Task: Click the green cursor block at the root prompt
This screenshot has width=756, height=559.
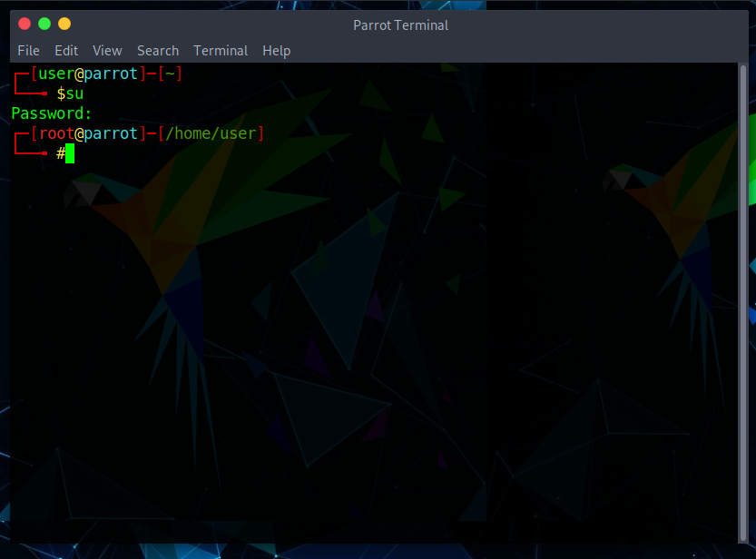Action: click(x=70, y=153)
